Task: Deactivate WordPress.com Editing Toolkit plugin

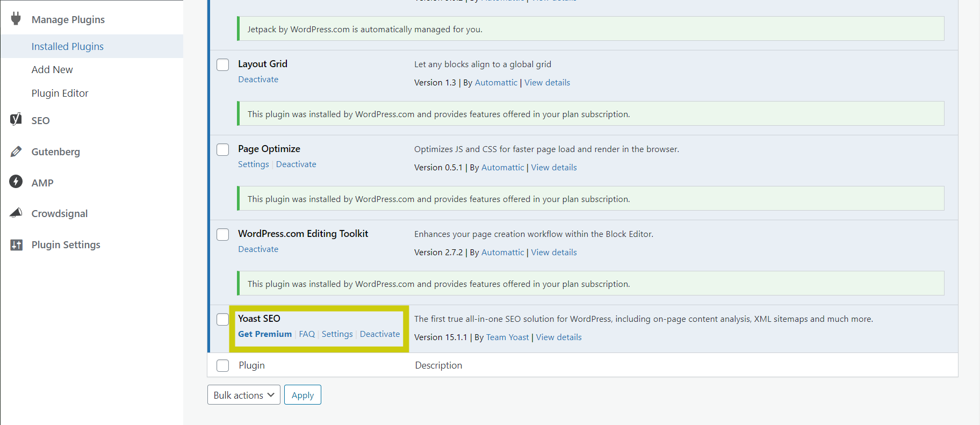Action: [x=258, y=249]
